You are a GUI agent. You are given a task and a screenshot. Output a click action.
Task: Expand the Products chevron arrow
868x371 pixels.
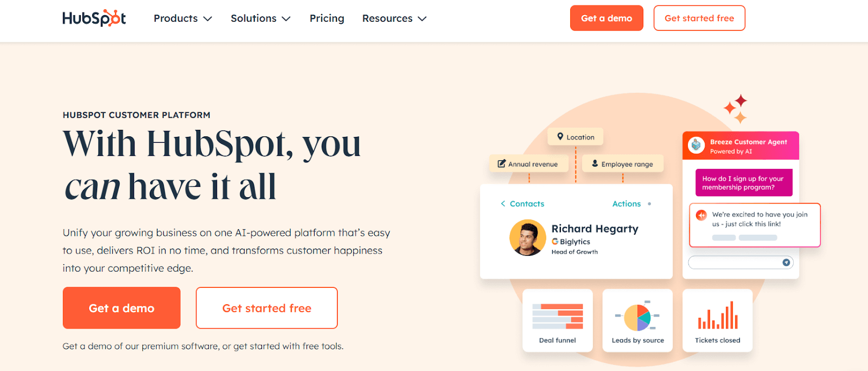(x=207, y=19)
